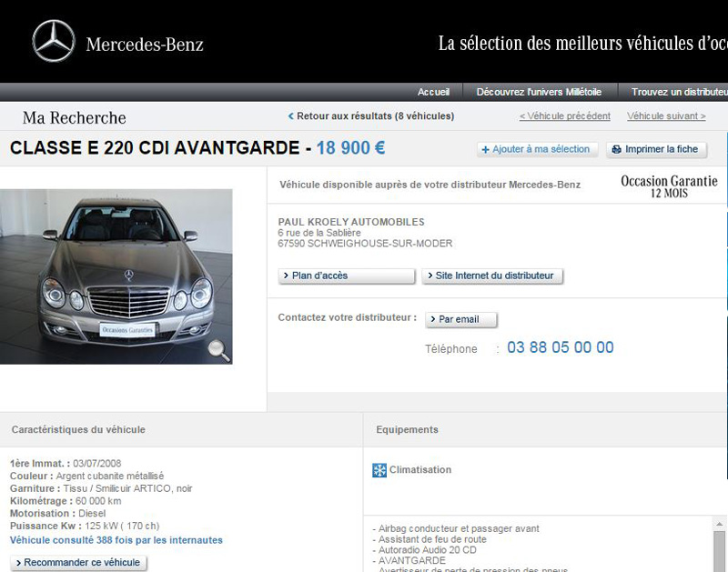Click the equipment list scrollbar thumb
Viewport: 728px width, 572px height.
719,551
